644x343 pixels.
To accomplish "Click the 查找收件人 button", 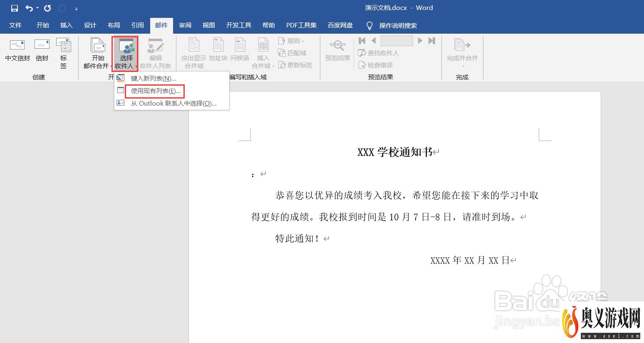I will point(378,53).
